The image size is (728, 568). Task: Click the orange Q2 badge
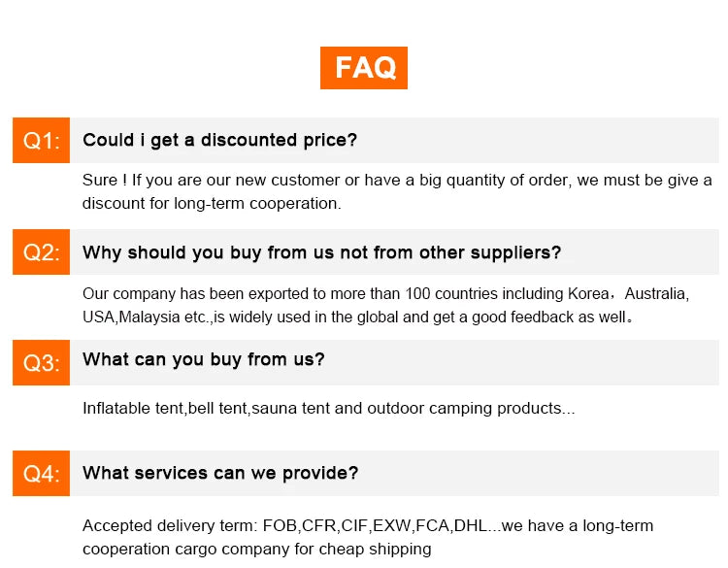(41, 252)
